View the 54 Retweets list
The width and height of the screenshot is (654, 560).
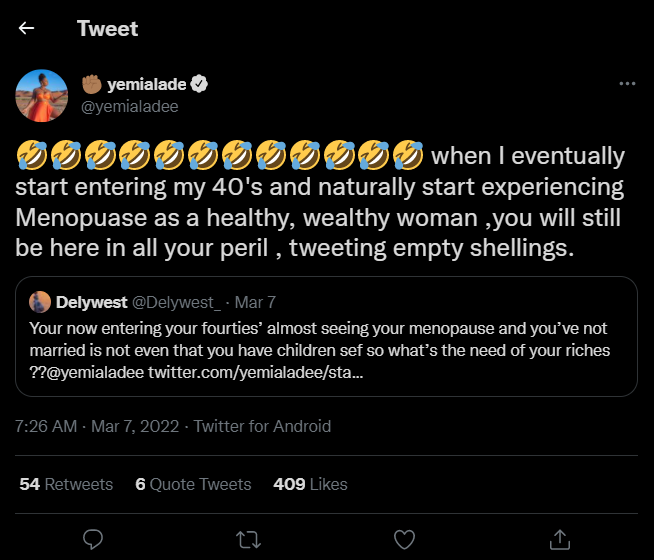click(x=66, y=484)
